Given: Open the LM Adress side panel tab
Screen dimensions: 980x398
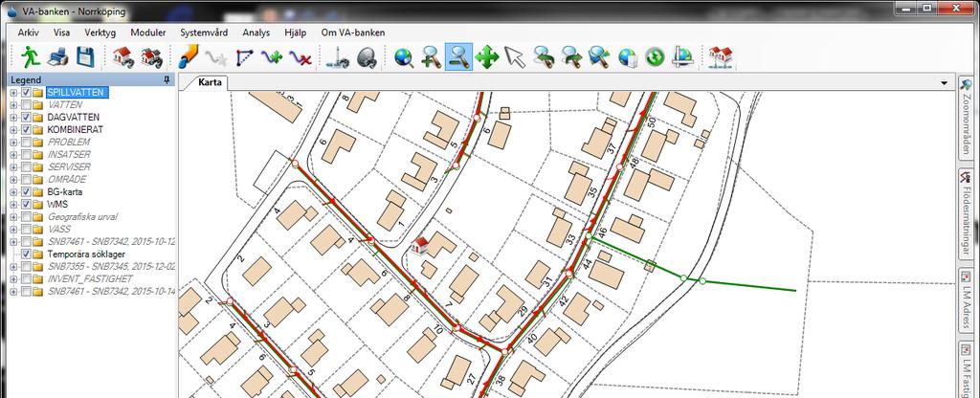Looking at the screenshot, I should (967, 299).
